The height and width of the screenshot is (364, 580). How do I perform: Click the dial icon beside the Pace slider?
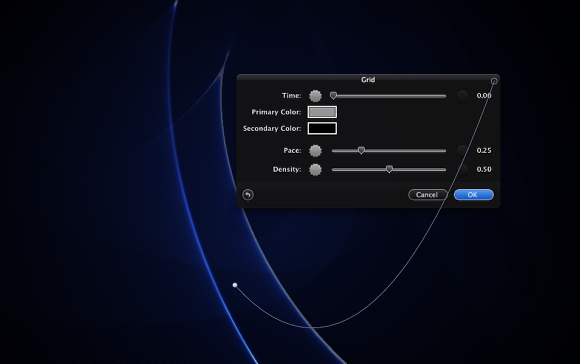[315, 151]
